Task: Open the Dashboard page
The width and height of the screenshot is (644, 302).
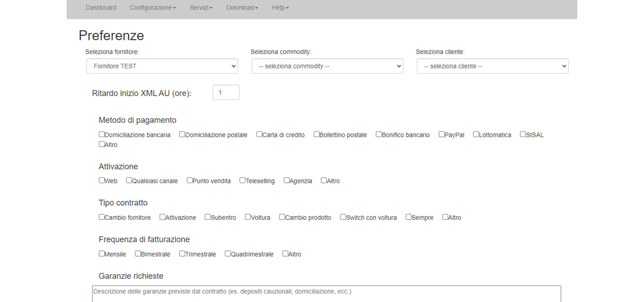Action: pos(101,8)
